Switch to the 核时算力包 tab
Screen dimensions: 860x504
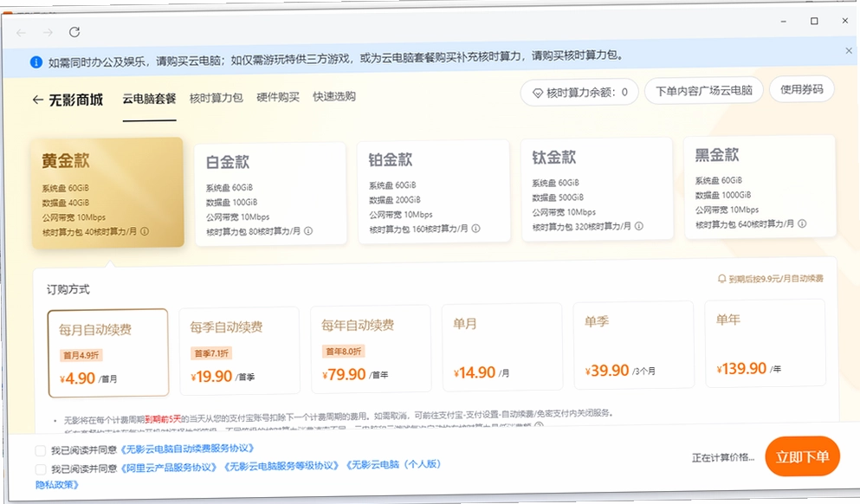click(x=217, y=98)
